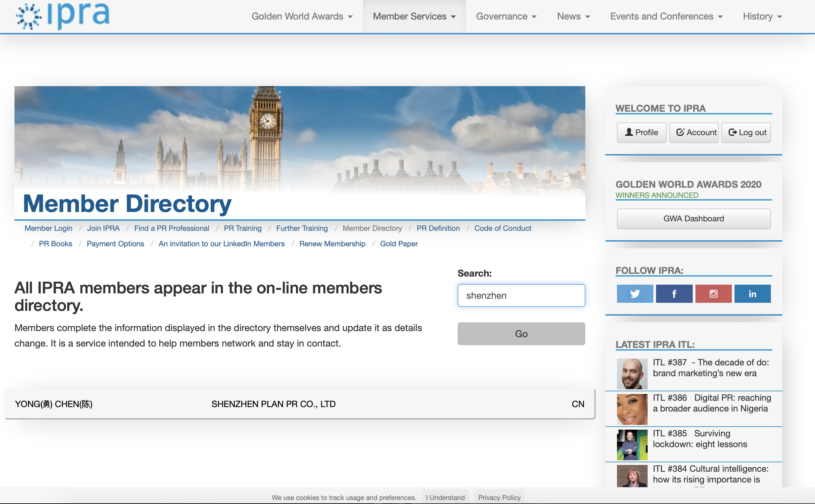Screen dimensions: 815x504
Task: Open the Privacy Policy button
Action: coord(499,497)
